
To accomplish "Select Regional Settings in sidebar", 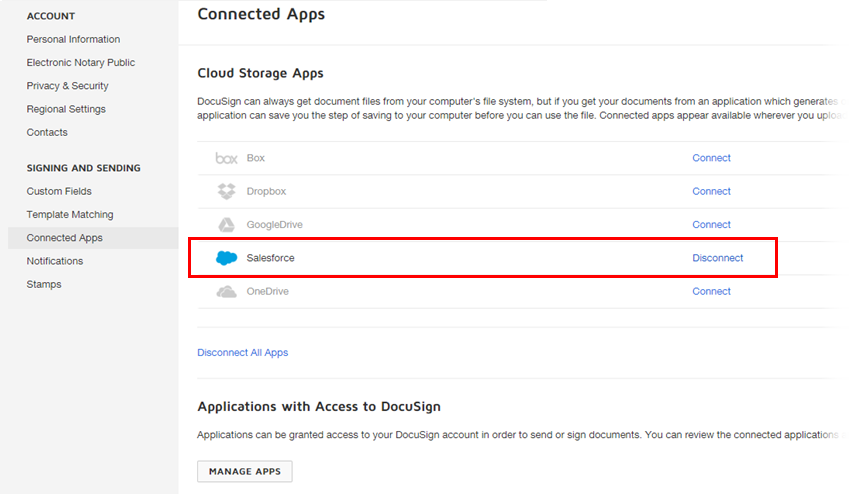I will pyautogui.click(x=66, y=109).
